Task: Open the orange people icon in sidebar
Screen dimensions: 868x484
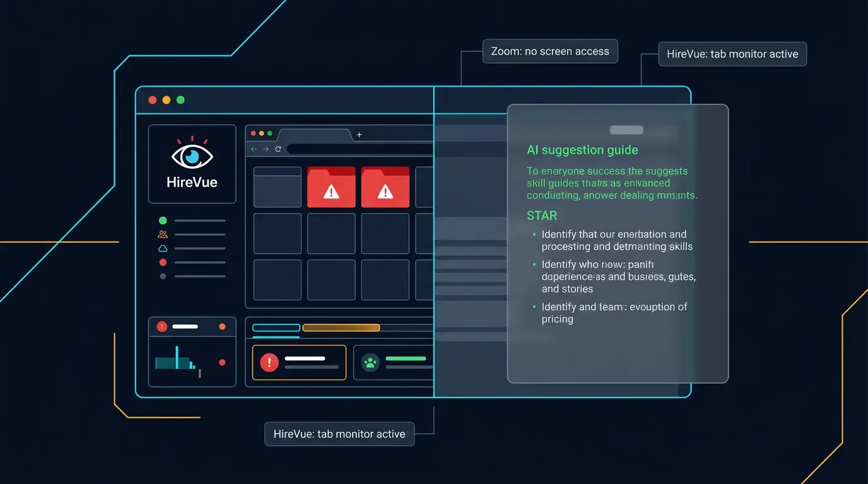Action: (x=163, y=234)
